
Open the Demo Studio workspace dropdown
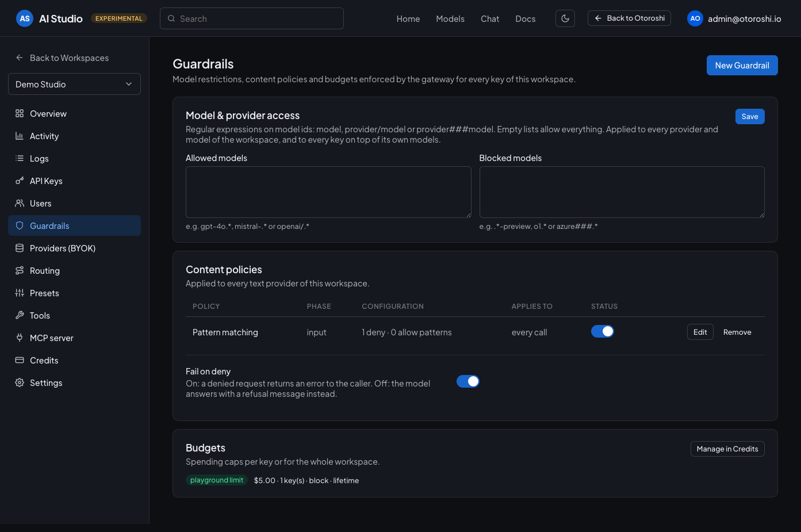(x=74, y=84)
